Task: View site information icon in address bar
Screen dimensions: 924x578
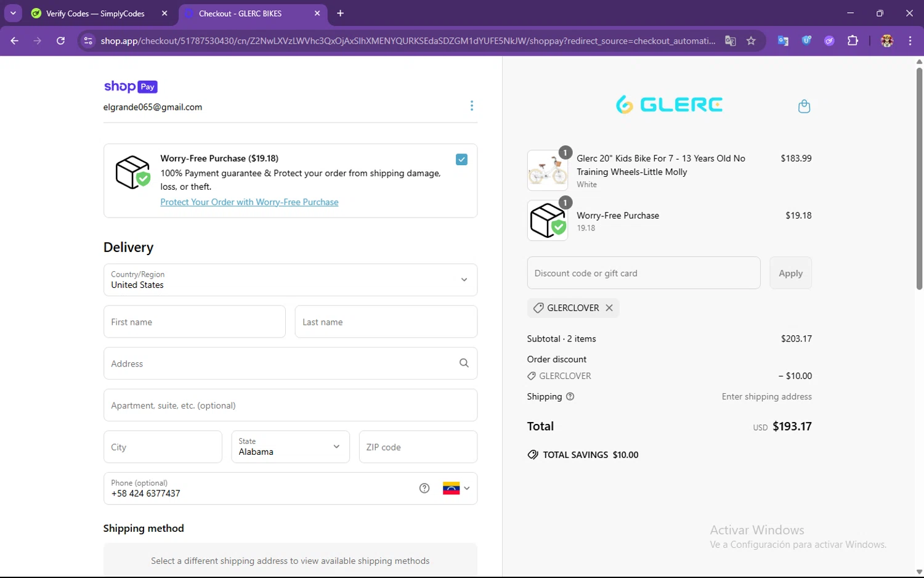Action: point(88,41)
